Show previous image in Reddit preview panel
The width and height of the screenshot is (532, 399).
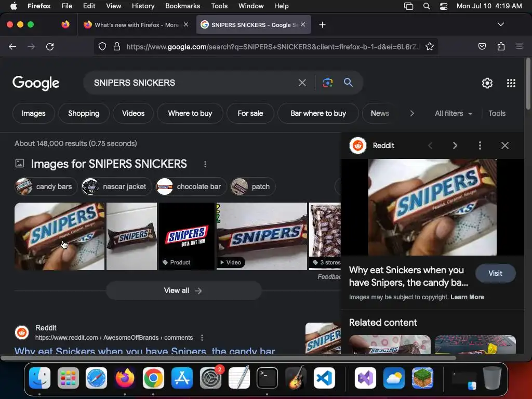pos(430,145)
